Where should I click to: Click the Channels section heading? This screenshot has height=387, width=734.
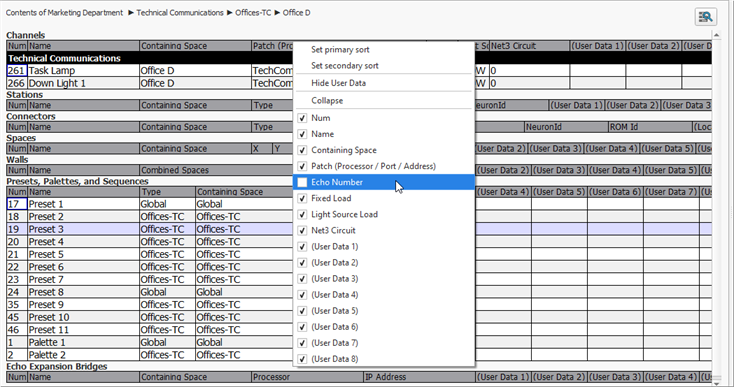(25, 35)
